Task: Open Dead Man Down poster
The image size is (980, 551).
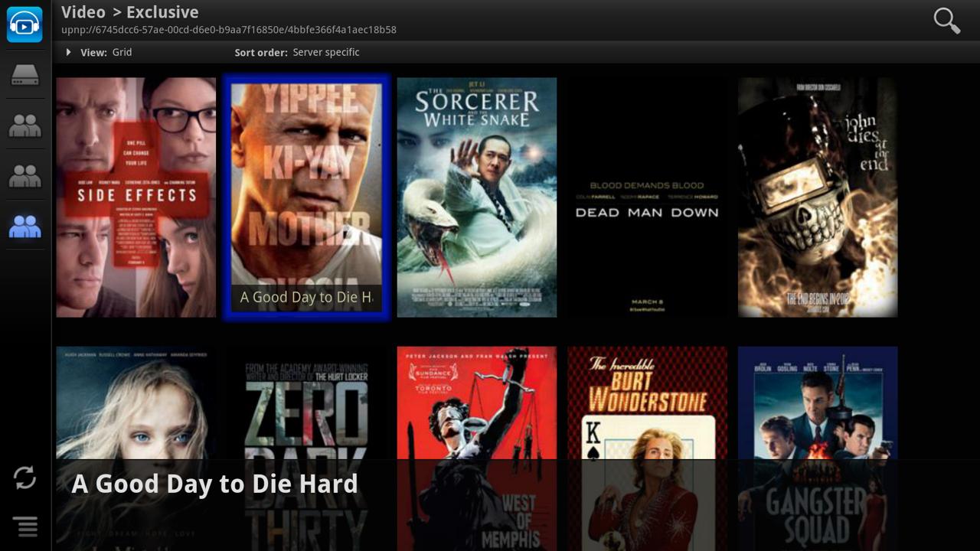Action: (x=647, y=197)
